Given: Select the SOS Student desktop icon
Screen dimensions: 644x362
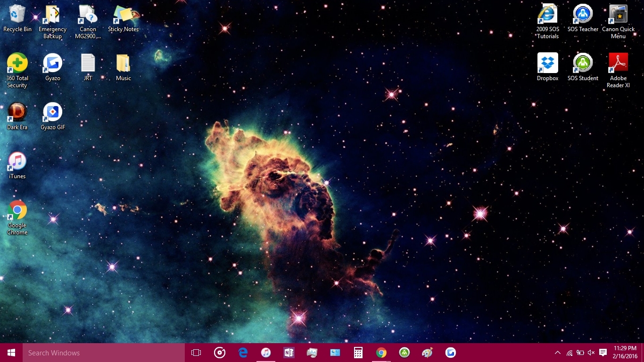Looking at the screenshot, I should pyautogui.click(x=583, y=67).
